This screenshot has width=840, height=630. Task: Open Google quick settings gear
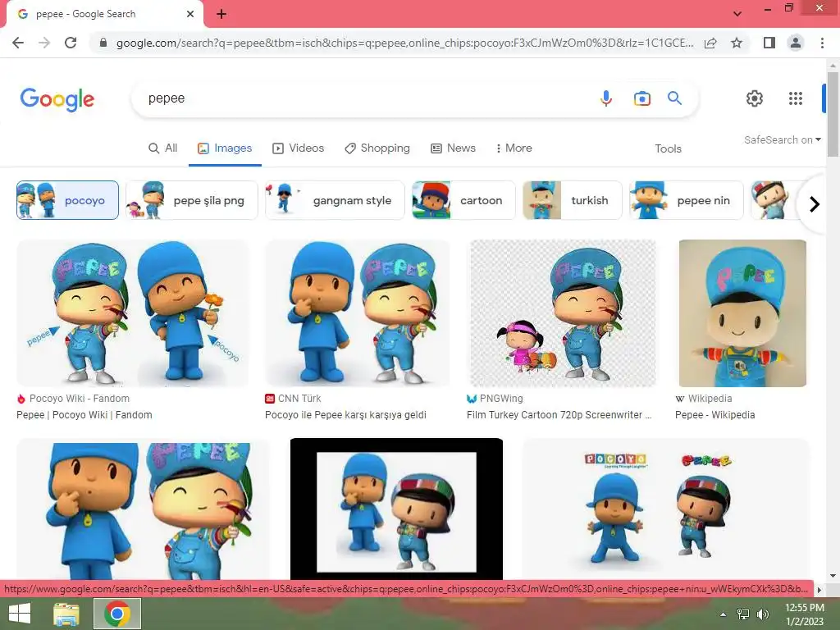coord(755,98)
